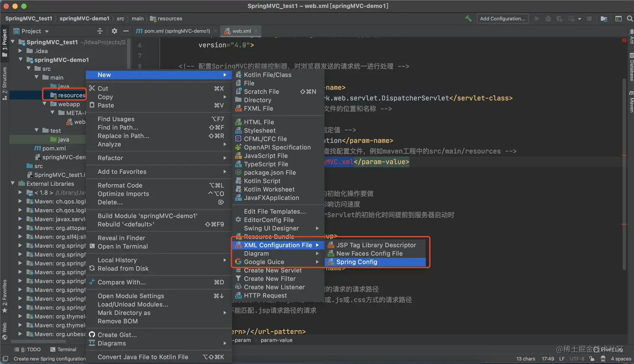This screenshot has height=364, width=634.
Task: Click the tool window quick-access icon in status bar corner
Action: pyautogui.click(x=5, y=359)
